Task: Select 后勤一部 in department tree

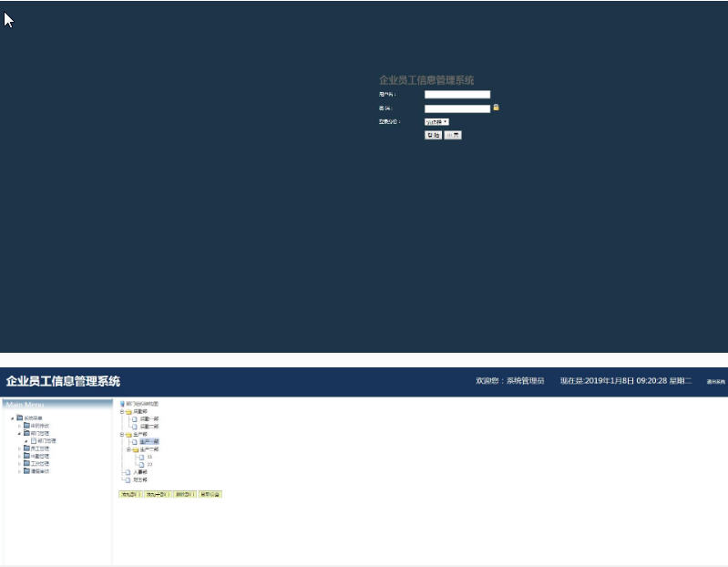Action: (x=149, y=418)
